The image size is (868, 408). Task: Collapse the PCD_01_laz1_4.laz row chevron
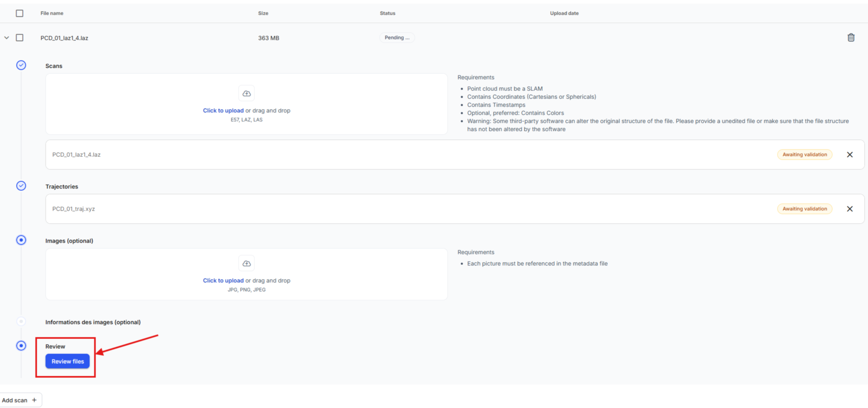6,38
